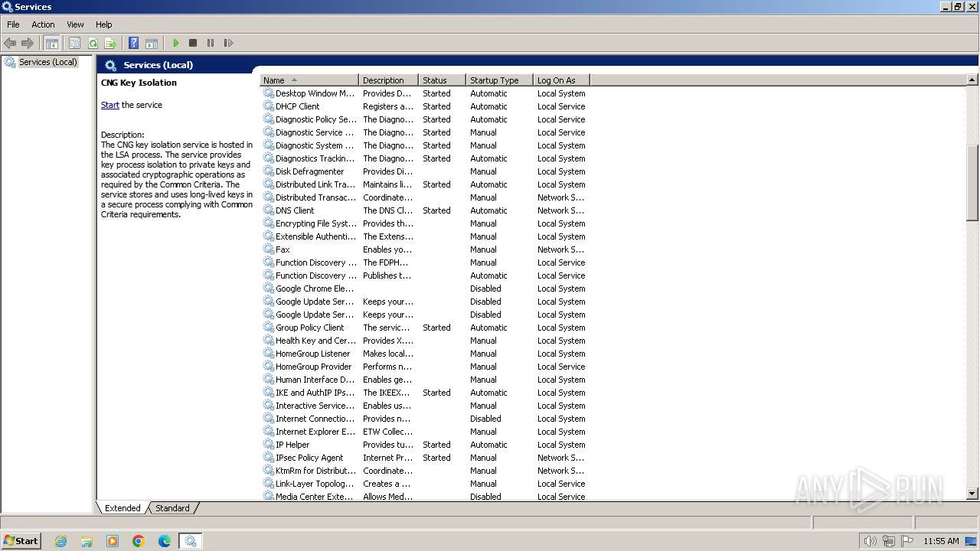Screen dimensions: 980x551
Task: Sort by the Status column header
Action: [x=442, y=80]
